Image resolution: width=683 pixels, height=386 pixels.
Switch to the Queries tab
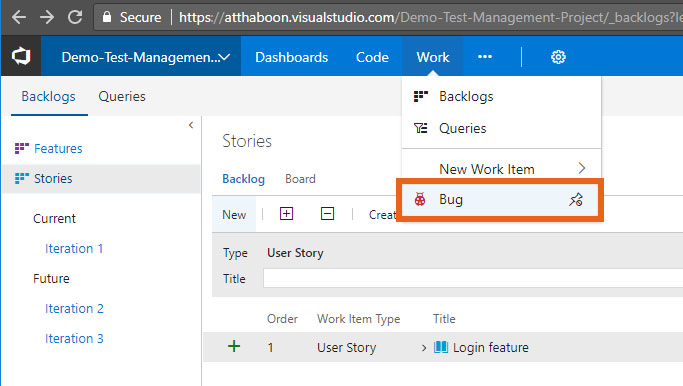122,96
